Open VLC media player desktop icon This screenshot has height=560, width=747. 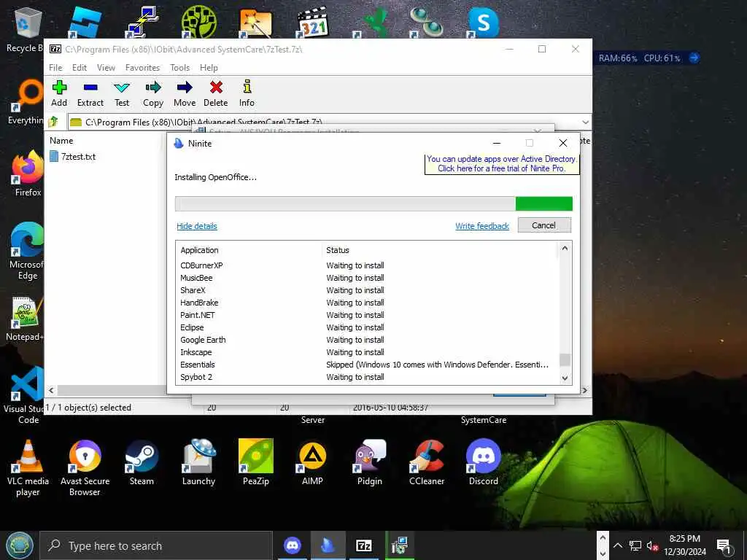(28, 469)
